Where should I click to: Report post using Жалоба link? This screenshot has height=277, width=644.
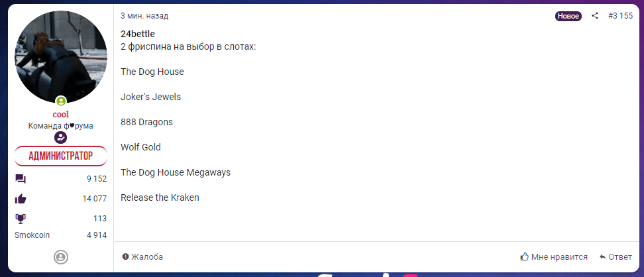[x=142, y=257]
